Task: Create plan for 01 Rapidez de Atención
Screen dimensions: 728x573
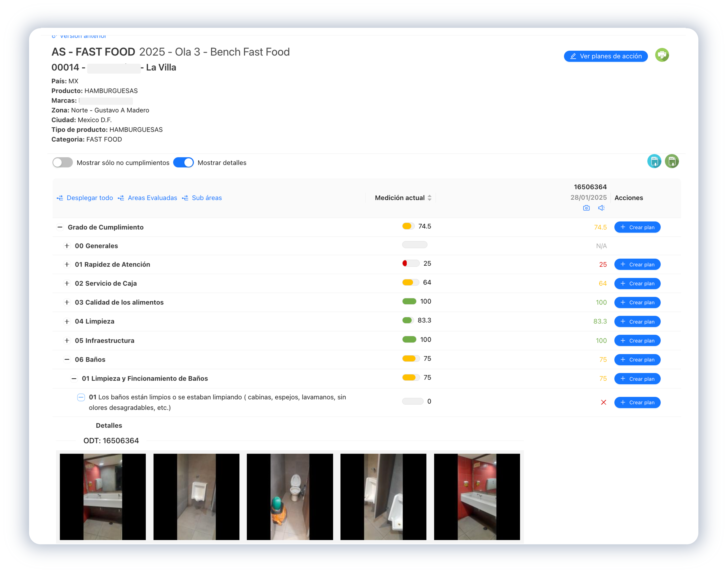Action: pos(637,264)
